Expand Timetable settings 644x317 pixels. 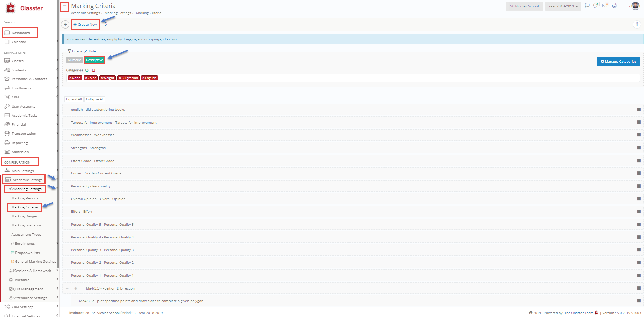point(21,280)
